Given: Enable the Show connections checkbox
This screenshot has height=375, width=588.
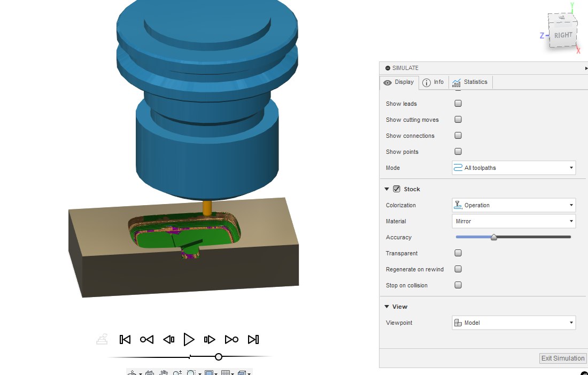Looking at the screenshot, I should [x=458, y=136].
